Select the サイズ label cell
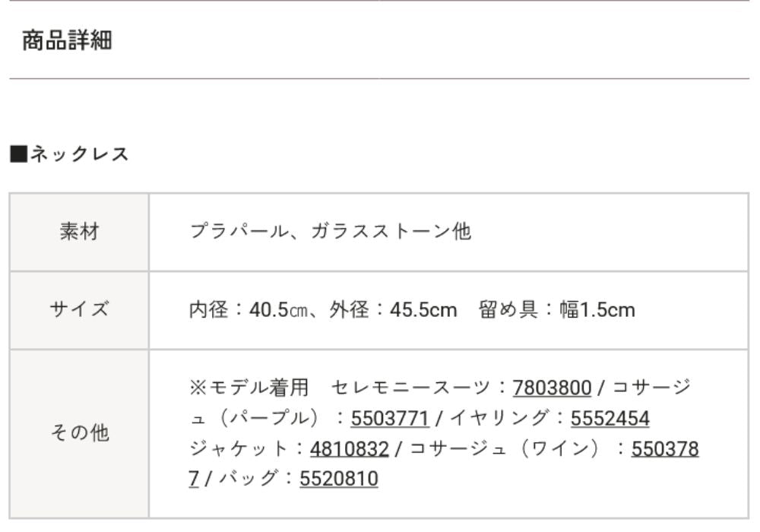760x532 pixels. 80,309
